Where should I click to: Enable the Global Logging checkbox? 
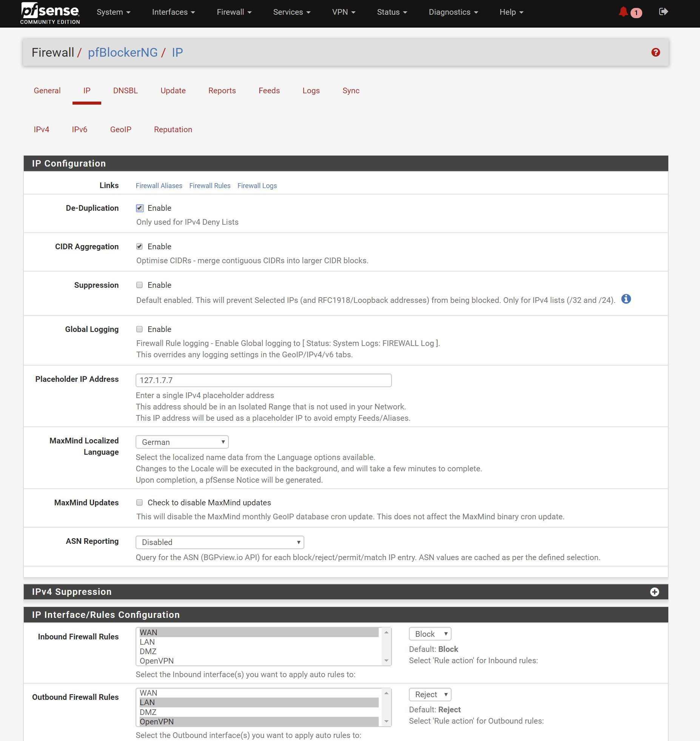coord(140,329)
